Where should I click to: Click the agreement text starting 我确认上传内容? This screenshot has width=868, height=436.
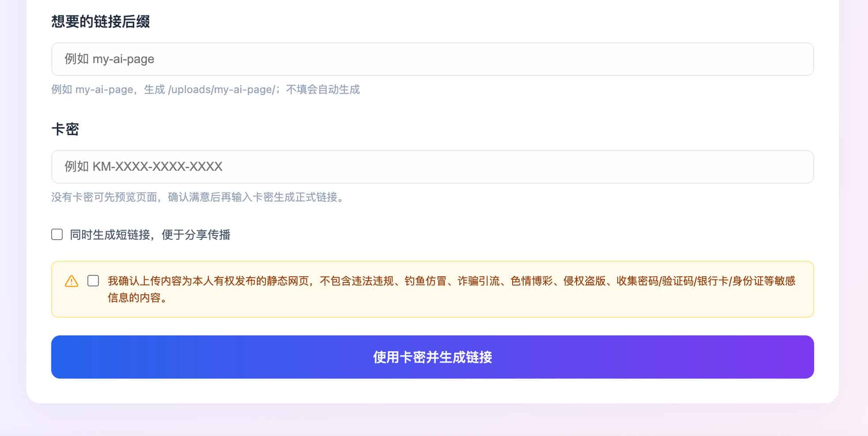[x=451, y=289]
